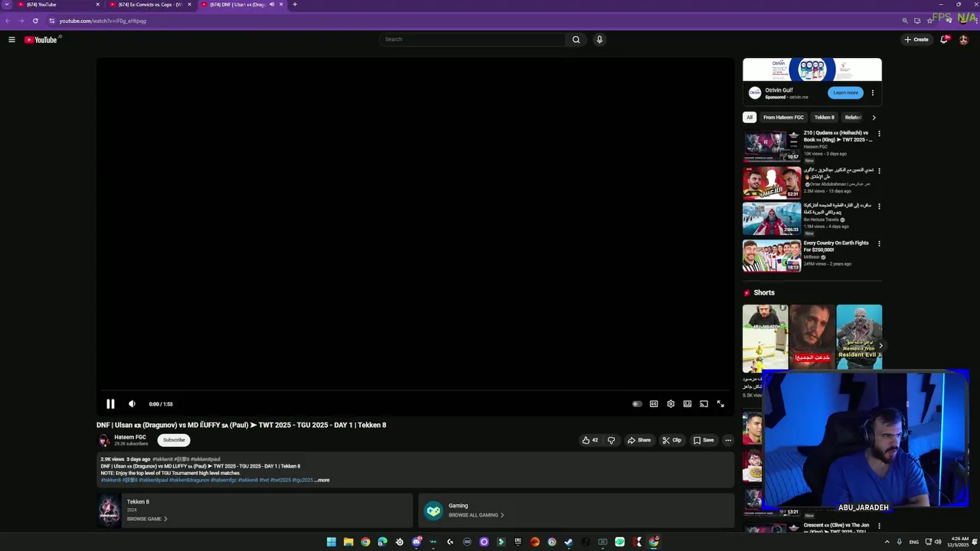
Task: Open Gaming BROWSE ALL GAMING link
Action: click(476, 515)
